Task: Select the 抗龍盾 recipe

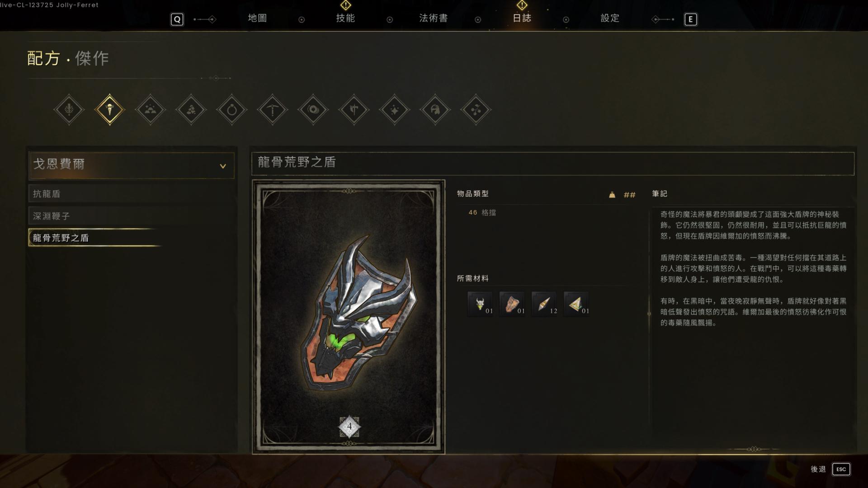Action: click(132, 193)
